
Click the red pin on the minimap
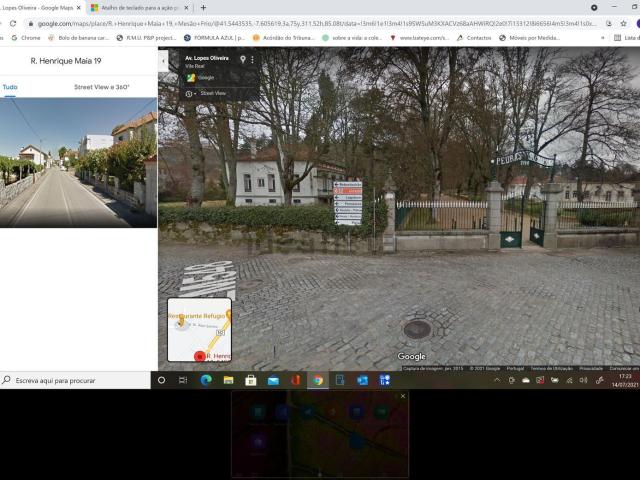[200, 356]
